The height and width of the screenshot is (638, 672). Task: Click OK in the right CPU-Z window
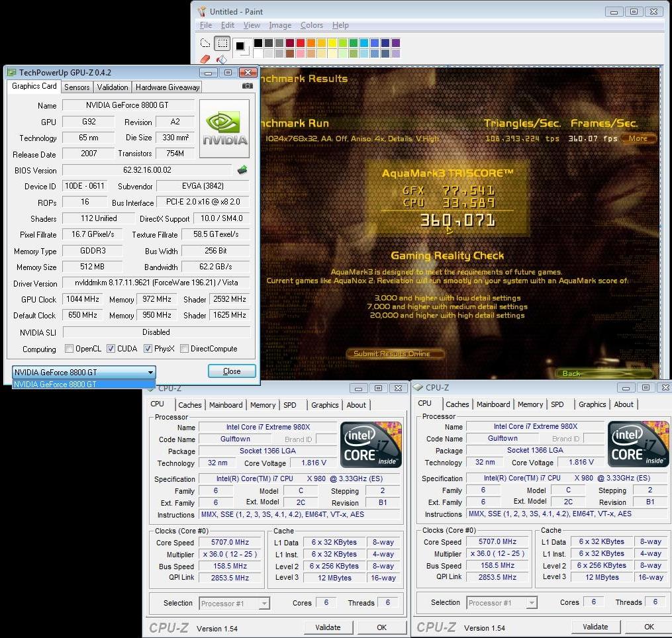click(x=649, y=627)
